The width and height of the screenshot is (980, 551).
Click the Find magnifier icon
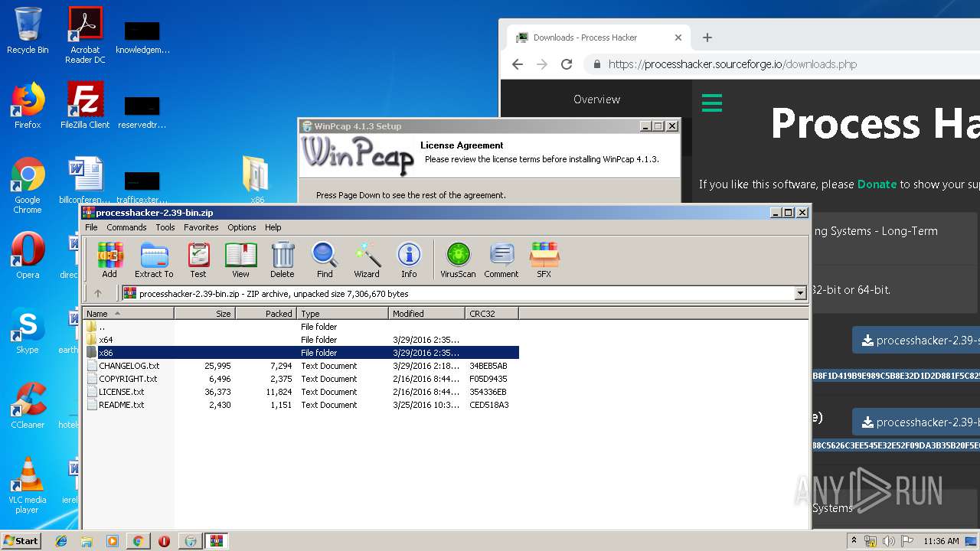(325, 259)
